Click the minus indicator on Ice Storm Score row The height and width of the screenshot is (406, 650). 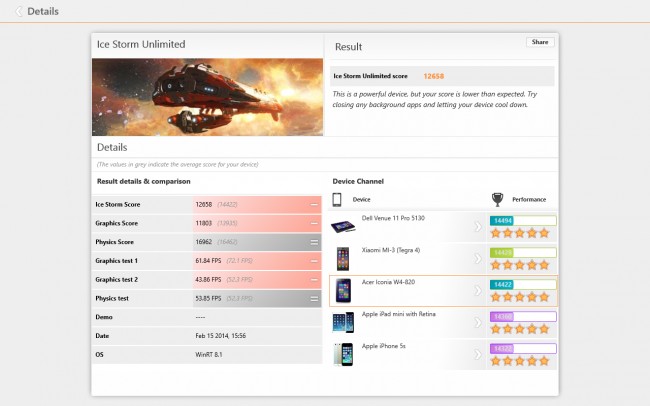pyautogui.click(x=314, y=204)
